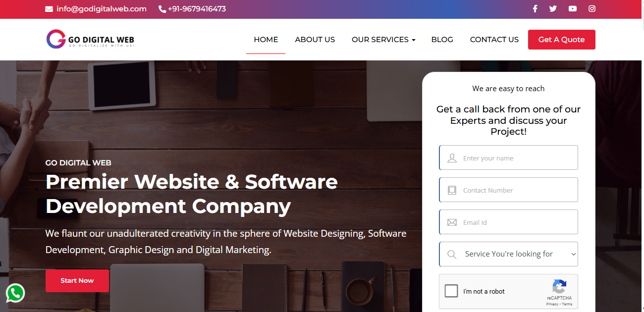Click the Go Digital Web logo
The image size is (644, 312).
click(90, 39)
